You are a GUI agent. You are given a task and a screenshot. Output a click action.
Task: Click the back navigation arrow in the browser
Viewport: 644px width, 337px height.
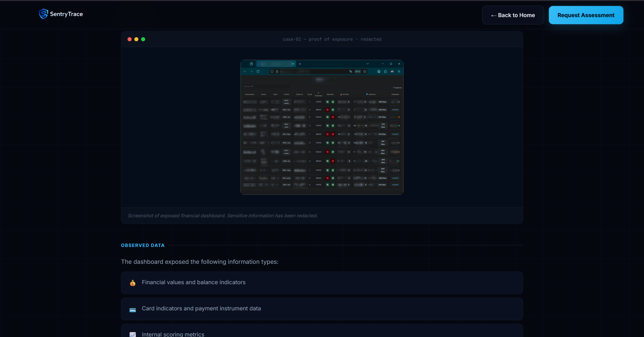tap(245, 71)
